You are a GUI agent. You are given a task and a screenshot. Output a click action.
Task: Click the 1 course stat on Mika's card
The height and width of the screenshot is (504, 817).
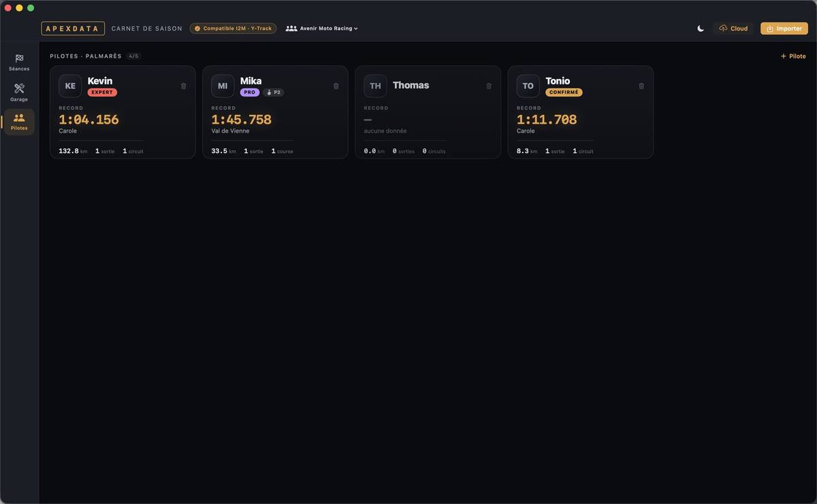[x=283, y=151]
